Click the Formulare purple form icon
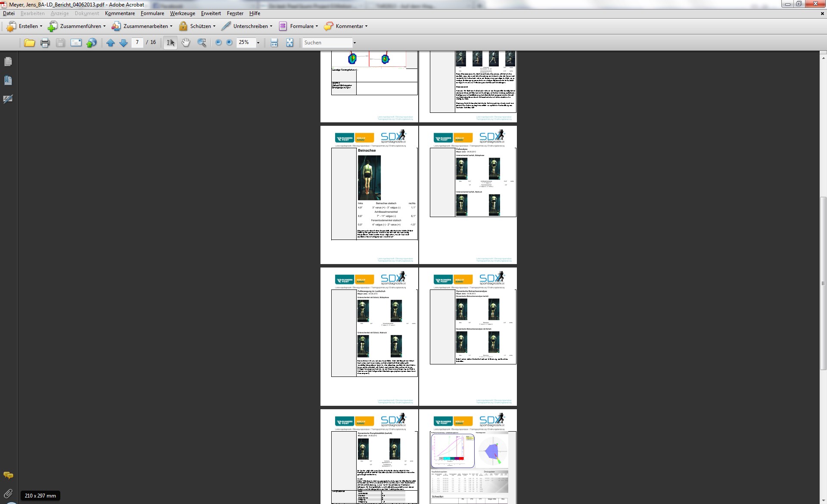This screenshot has width=827, height=504. [x=283, y=26]
